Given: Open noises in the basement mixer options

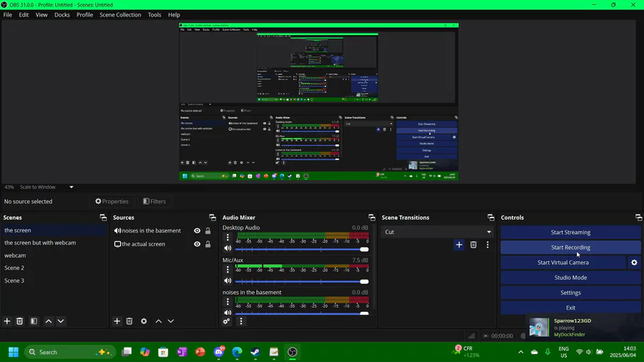Looking at the screenshot, I should coord(228,302).
